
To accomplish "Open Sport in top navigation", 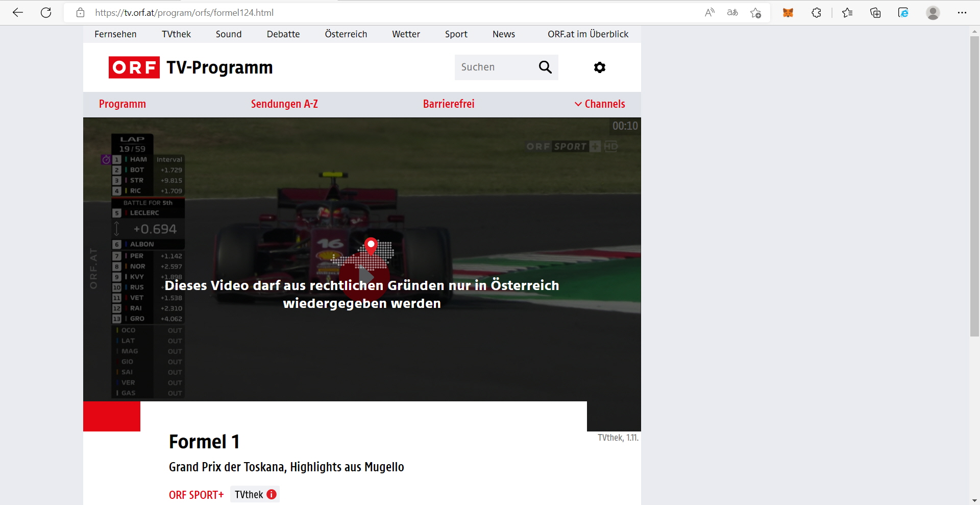I will [456, 34].
